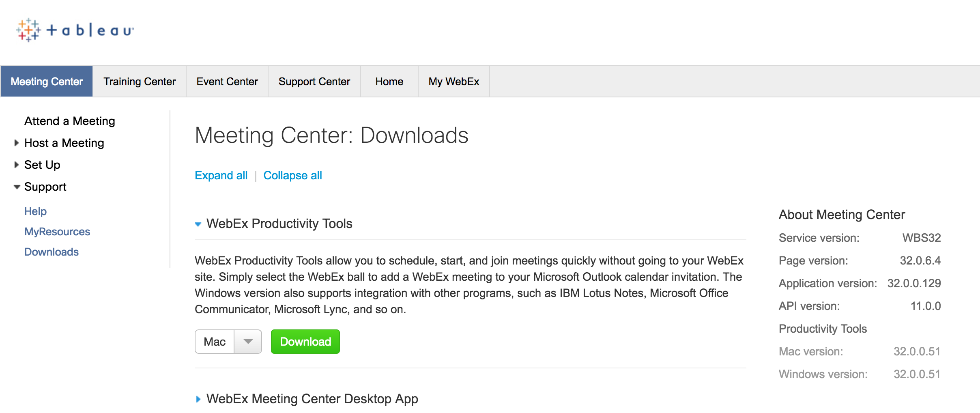Click the WebEx Productivity Tools heading

pyautogui.click(x=279, y=224)
